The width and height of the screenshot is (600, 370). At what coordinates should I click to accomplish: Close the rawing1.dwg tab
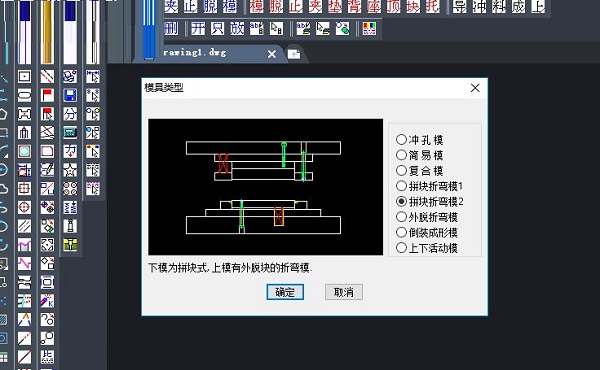272,54
